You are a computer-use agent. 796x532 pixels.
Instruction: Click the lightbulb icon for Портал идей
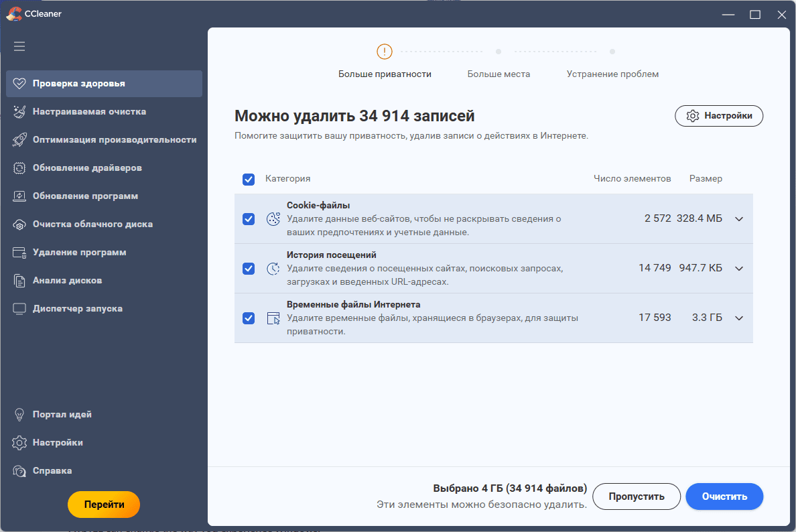click(x=19, y=415)
